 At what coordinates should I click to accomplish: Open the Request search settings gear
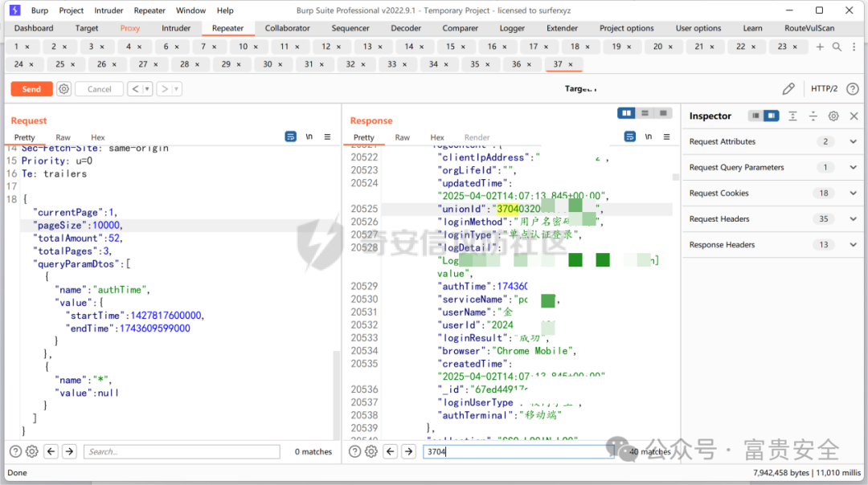[32, 452]
